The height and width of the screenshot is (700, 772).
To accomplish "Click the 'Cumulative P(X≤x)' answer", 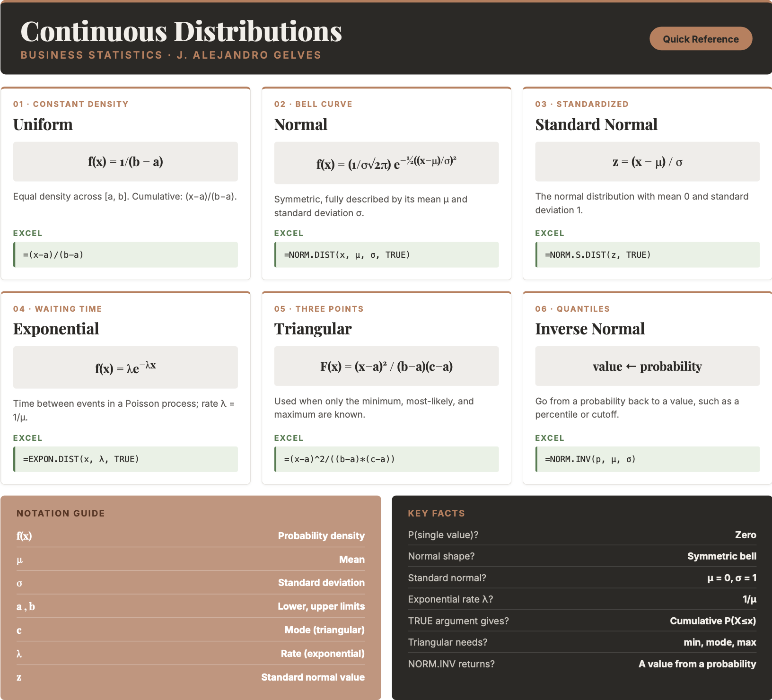I will point(713,621).
